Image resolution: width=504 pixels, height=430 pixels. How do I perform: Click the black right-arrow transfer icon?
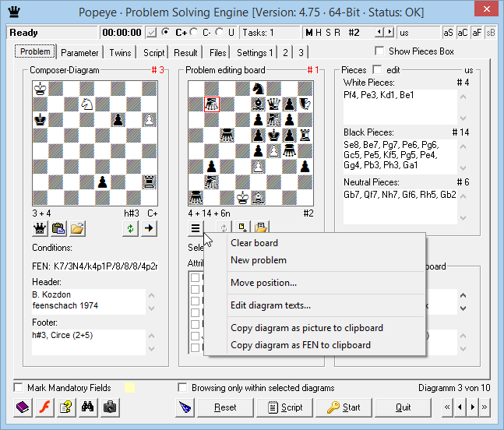(x=149, y=228)
